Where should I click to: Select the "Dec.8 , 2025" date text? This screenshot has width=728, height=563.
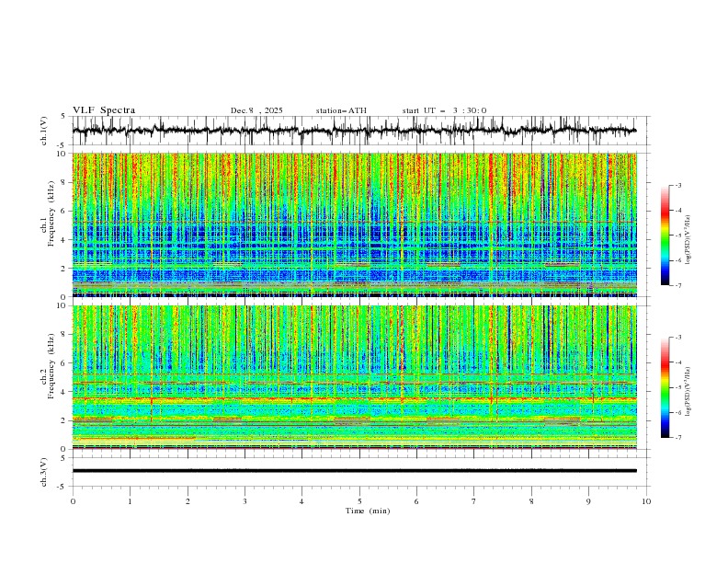click(256, 110)
